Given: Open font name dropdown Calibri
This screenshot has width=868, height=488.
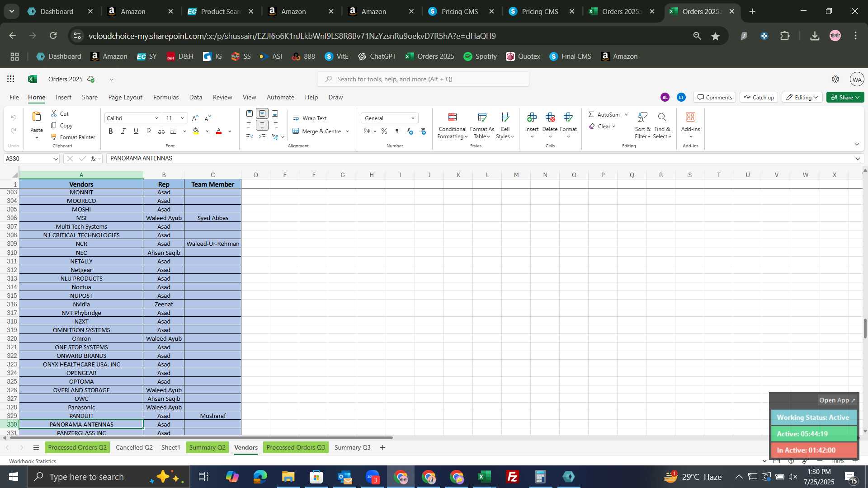Looking at the screenshot, I should (x=156, y=118).
